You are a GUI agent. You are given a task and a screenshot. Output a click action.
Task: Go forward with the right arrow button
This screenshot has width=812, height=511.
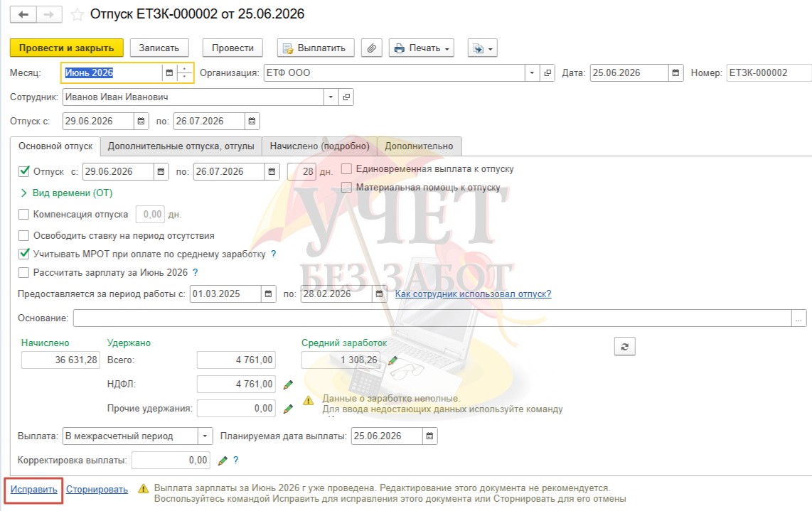pyautogui.click(x=49, y=14)
